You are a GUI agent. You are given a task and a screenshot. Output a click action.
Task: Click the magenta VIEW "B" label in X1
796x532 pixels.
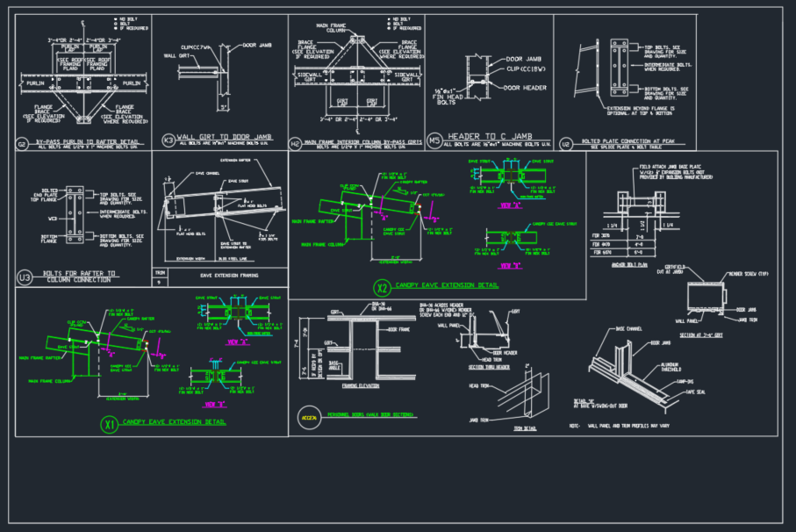pos(215,405)
